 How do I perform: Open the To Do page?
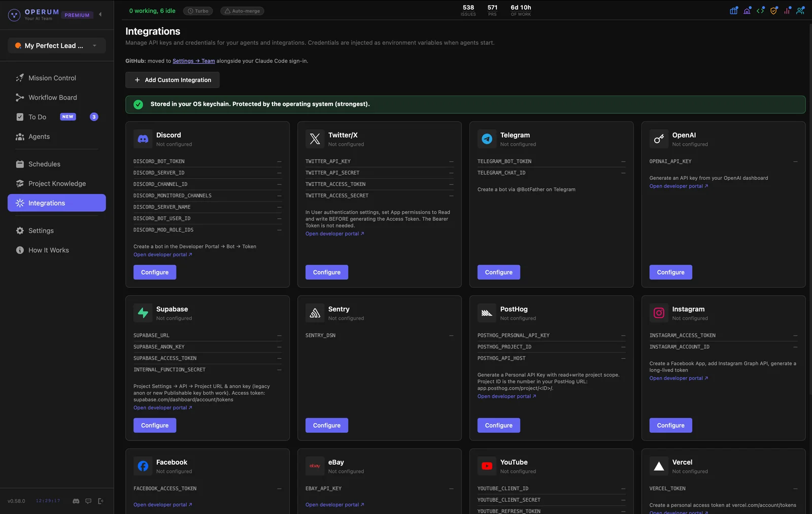click(x=57, y=117)
